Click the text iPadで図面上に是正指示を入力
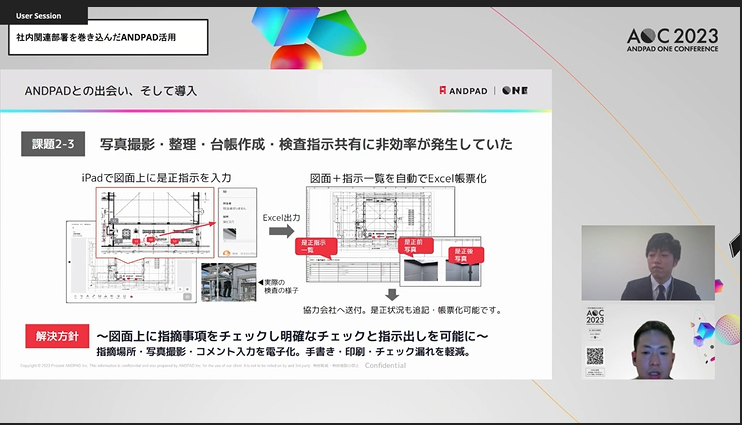The height and width of the screenshot is (425, 742). (x=156, y=178)
